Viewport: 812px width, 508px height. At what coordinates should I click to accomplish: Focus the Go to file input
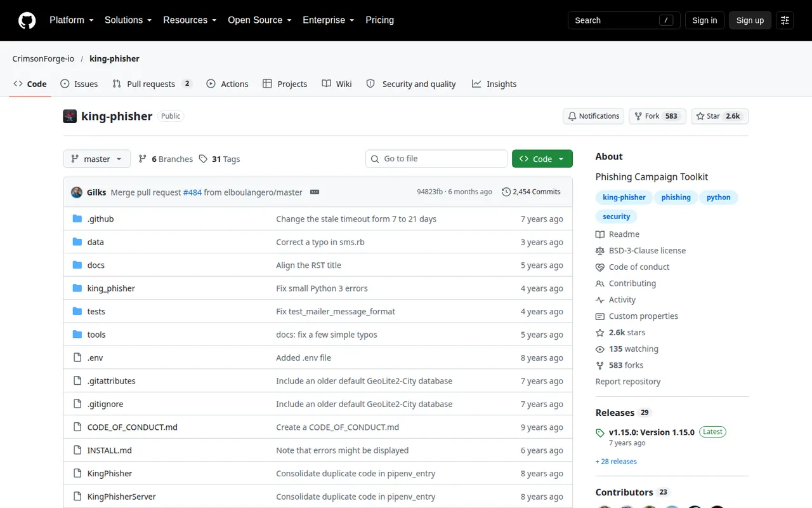(x=436, y=159)
